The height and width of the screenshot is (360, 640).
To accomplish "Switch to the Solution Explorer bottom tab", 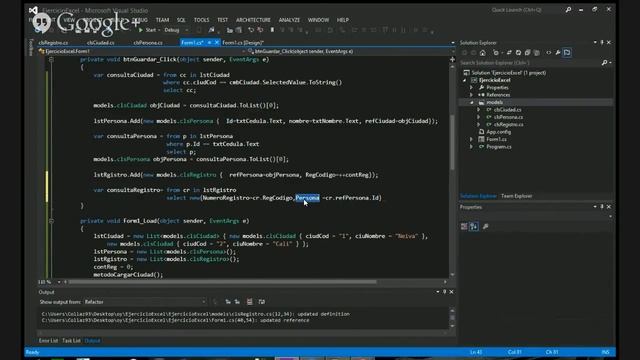I will [x=478, y=196].
